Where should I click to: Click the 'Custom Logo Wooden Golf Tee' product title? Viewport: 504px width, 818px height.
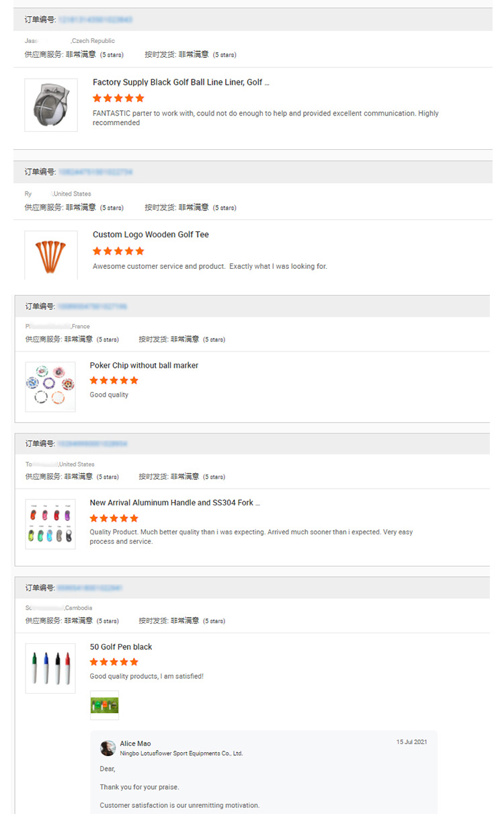(x=151, y=234)
